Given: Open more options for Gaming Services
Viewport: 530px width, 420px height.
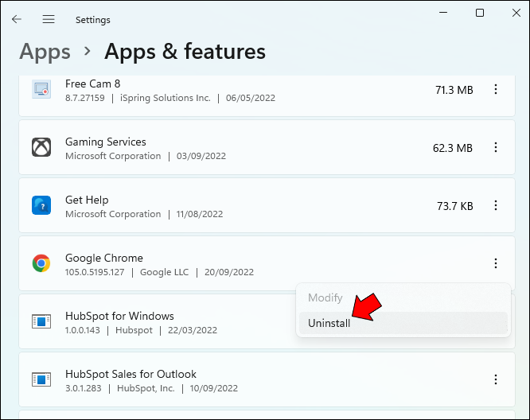Looking at the screenshot, I should pyautogui.click(x=496, y=147).
